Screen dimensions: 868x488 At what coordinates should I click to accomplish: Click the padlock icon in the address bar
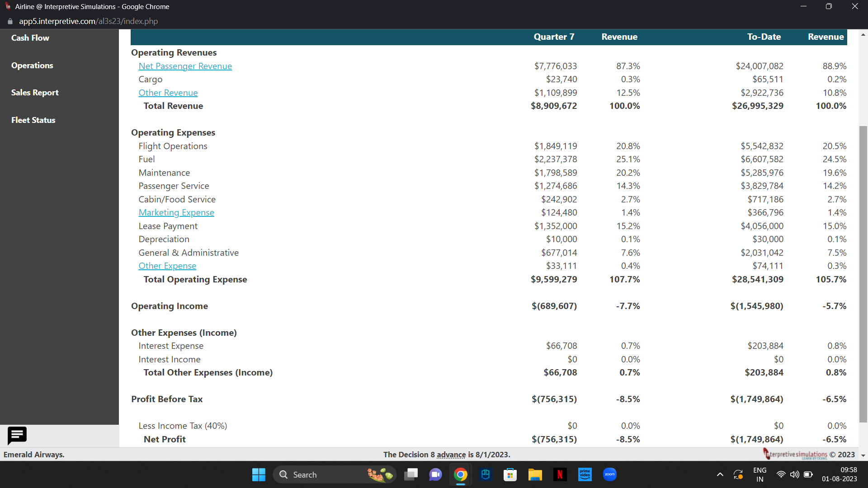pos(9,21)
